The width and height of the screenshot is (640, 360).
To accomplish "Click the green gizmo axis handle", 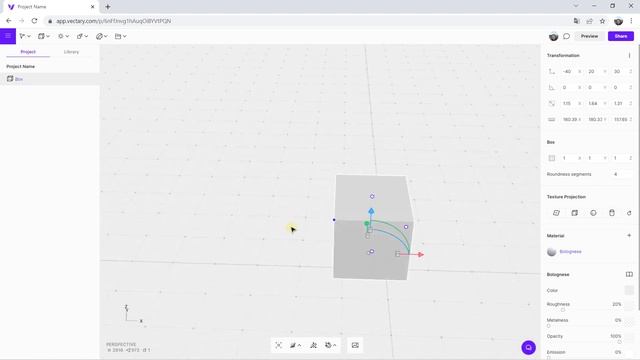I will [367, 223].
